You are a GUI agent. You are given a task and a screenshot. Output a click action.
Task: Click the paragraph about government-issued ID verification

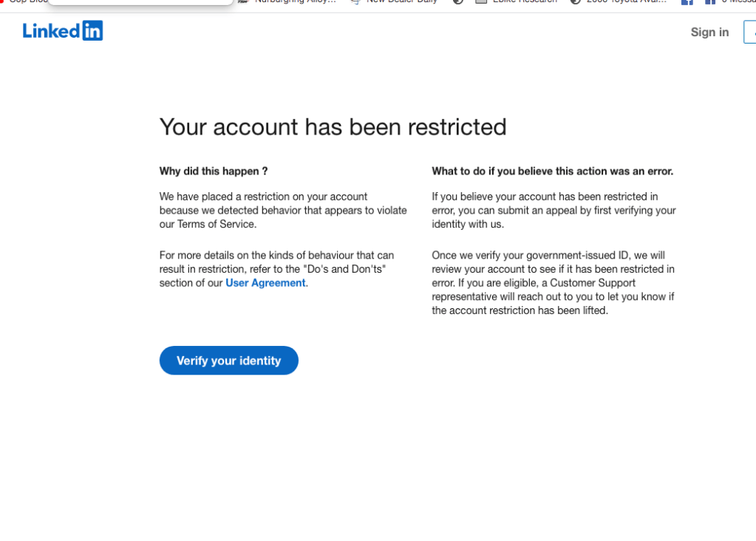[x=553, y=283]
